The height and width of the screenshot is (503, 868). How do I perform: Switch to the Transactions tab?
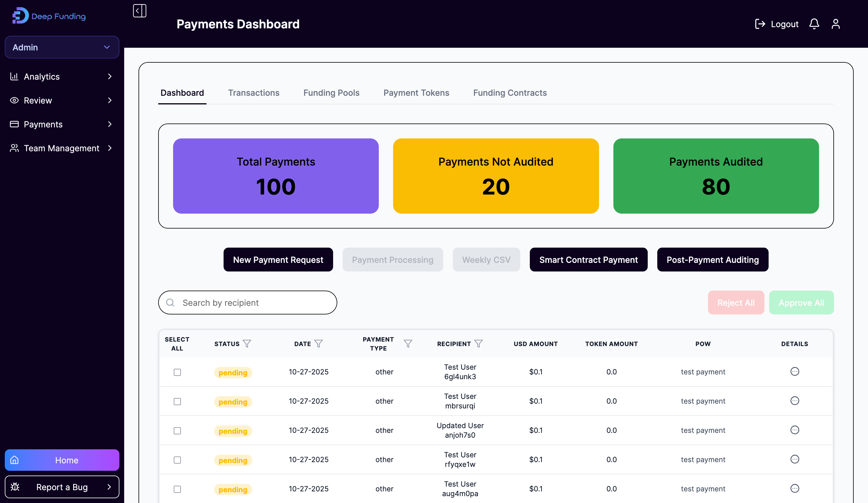coord(253,92)
